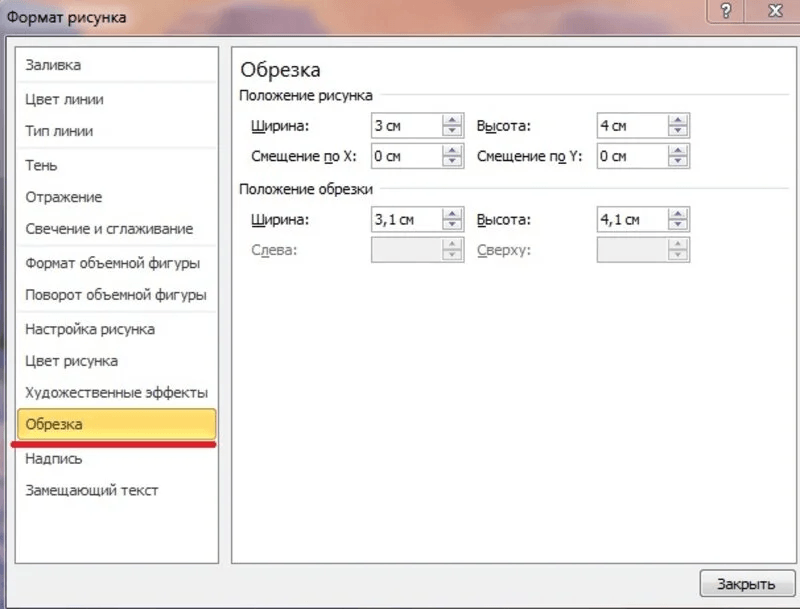The image size is (800, 609).
Task: Decrease crop Высота with down arrow
Action: tap(679, 226)
